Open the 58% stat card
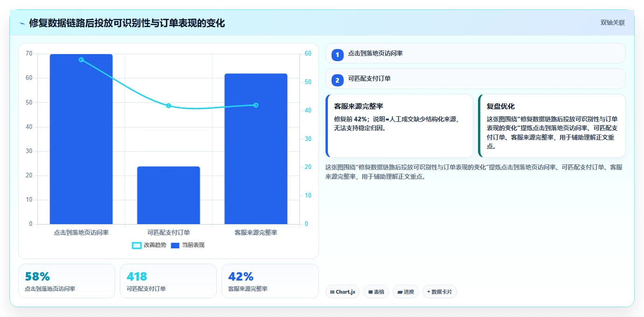The image size is (644, 317). click(x=67, y=281)
